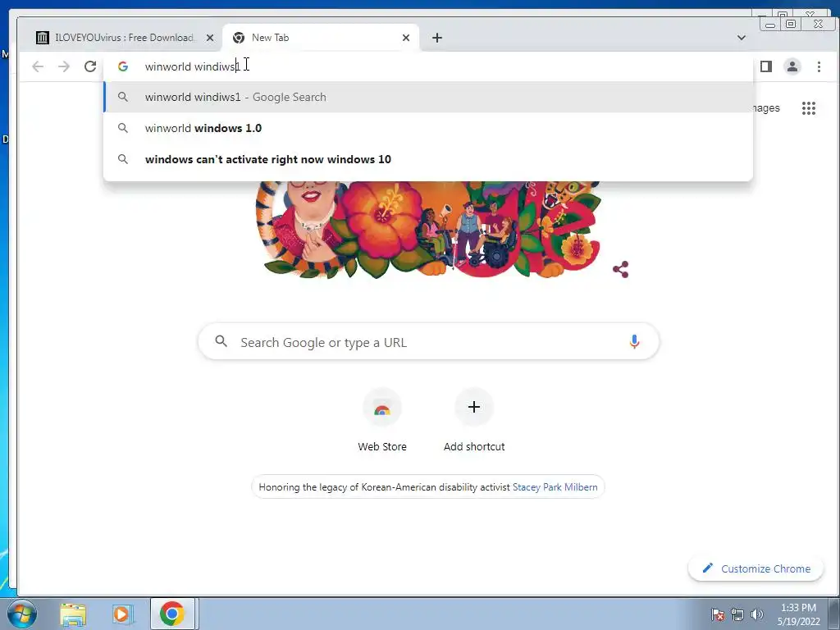Click the Chrome taskbar icon

tap(172, 614)
